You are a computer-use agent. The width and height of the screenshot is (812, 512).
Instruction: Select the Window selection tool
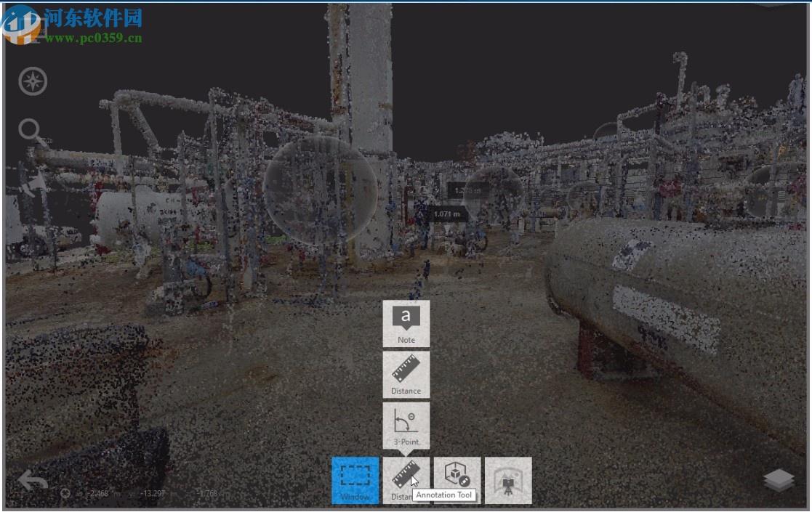(x=355, y=479)
